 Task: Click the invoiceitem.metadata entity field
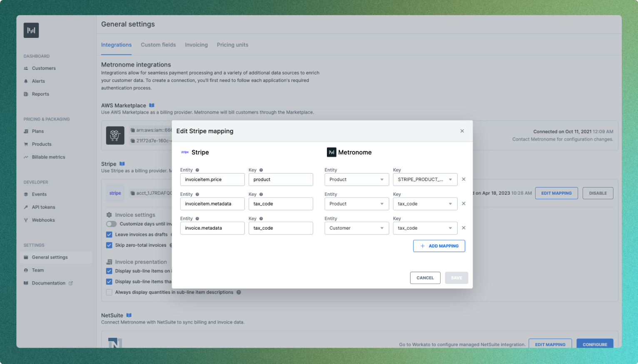(x=212, y=204)
